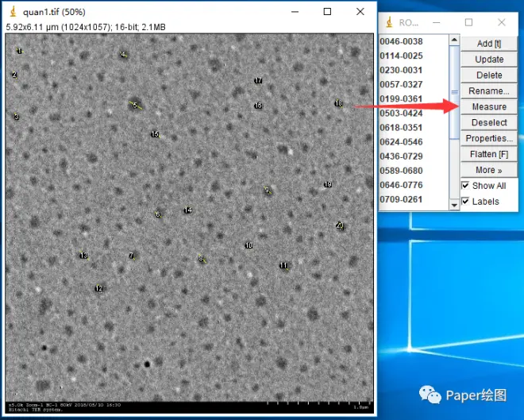Click ROI label 10 on the image

coord(249,245)
